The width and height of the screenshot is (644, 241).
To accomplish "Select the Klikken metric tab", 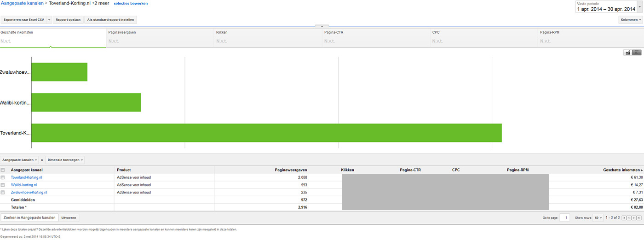I will [268, 38].
